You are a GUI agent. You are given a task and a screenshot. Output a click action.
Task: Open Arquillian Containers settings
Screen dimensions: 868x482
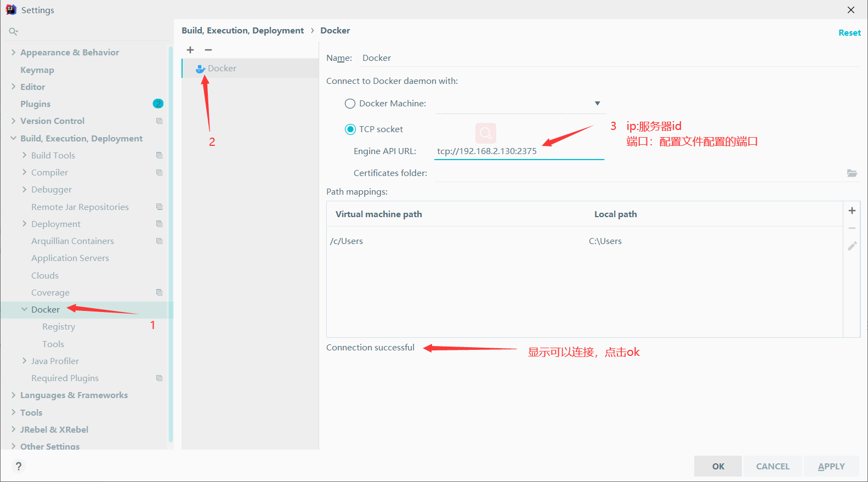72,241
